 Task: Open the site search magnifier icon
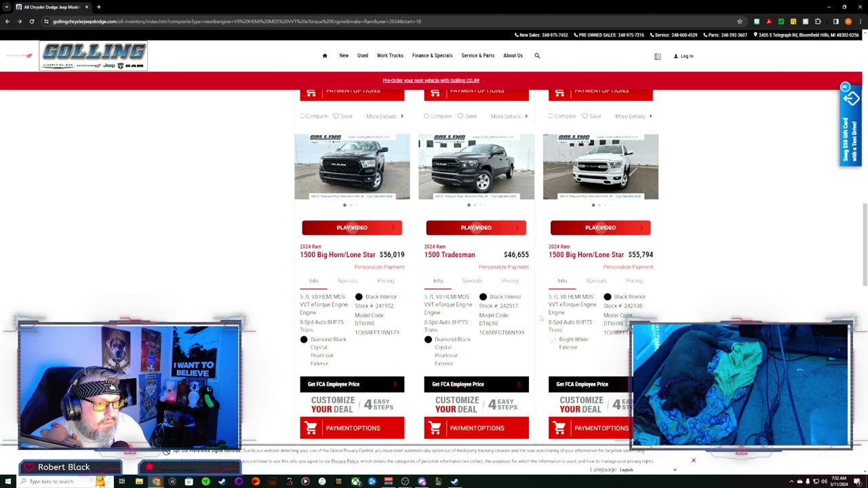point(537,56)
